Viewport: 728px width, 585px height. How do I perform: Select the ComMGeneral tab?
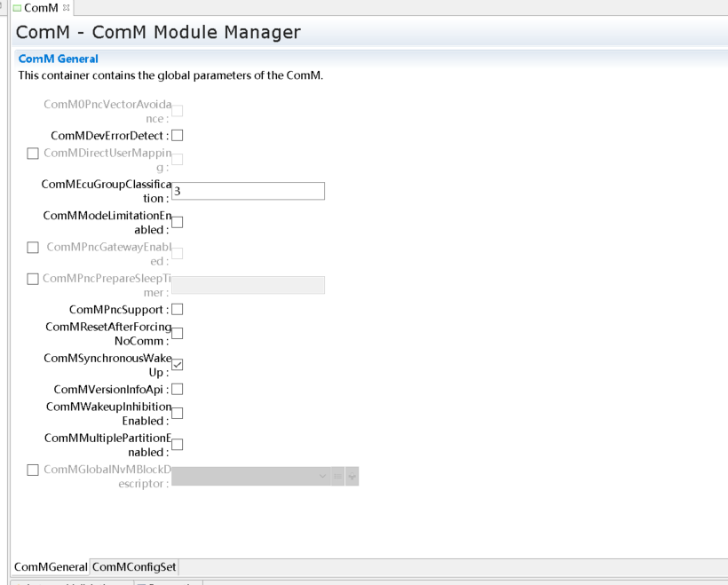tap(51, 567)
